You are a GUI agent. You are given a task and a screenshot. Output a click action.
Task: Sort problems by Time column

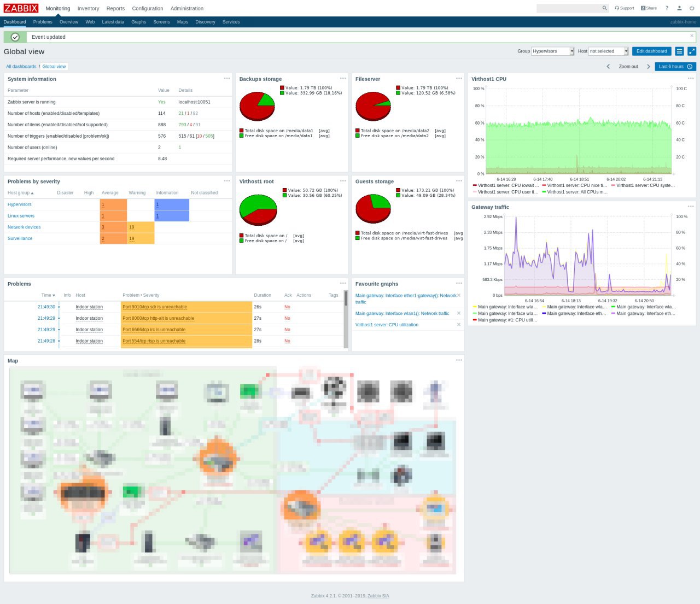click(x=48, y=295)
